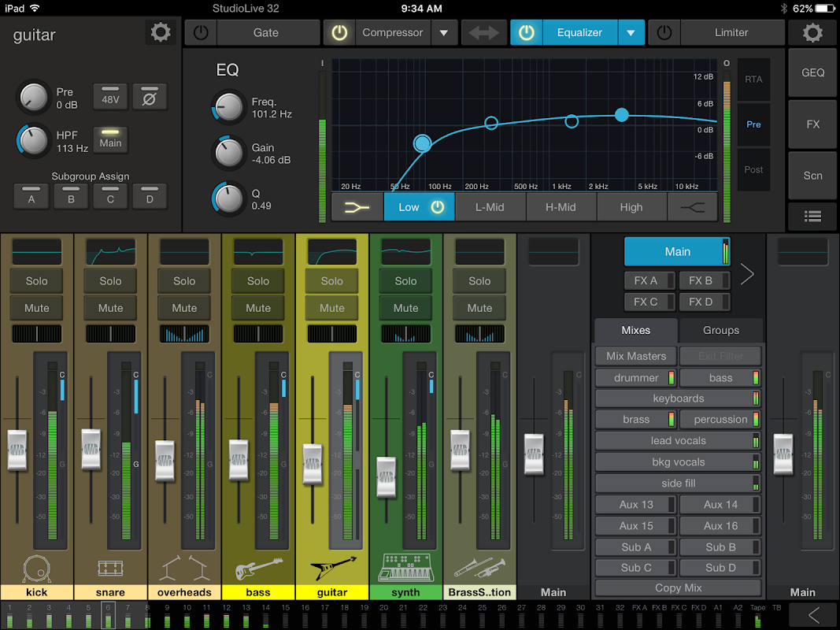Expand next mixes with right chevron
Viewport: 840px width, 630px height.
747,274
